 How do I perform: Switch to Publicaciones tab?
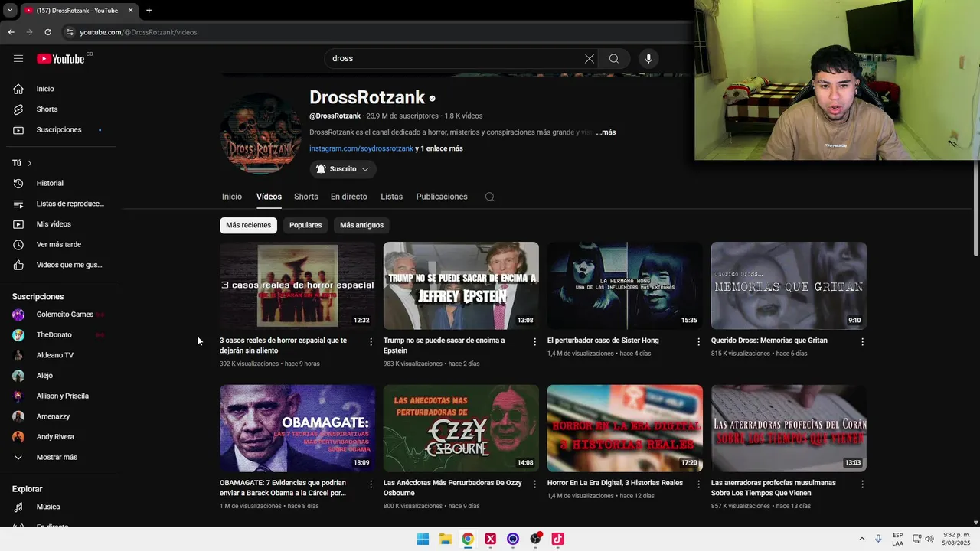tap(442, 197)
